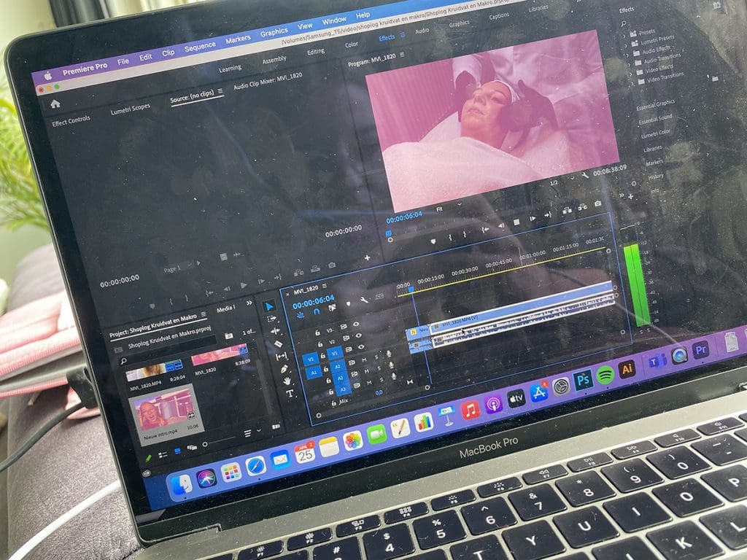
Task: Select the Pen tool in tools panel
Action: pos(285,369)
